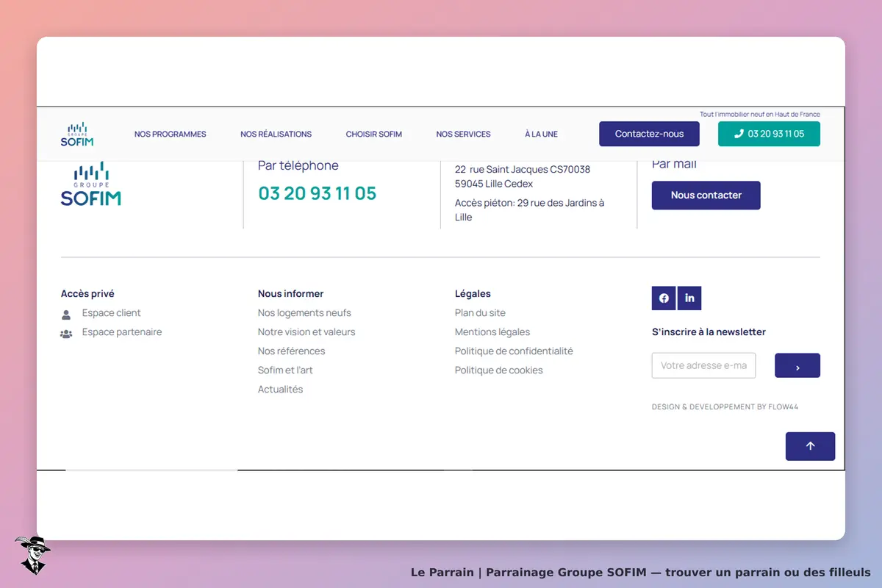The height and width of the screenshot is (588, 882).
Task: Submit newsletter with the arrow button
Action: click(x=797, y=366)
